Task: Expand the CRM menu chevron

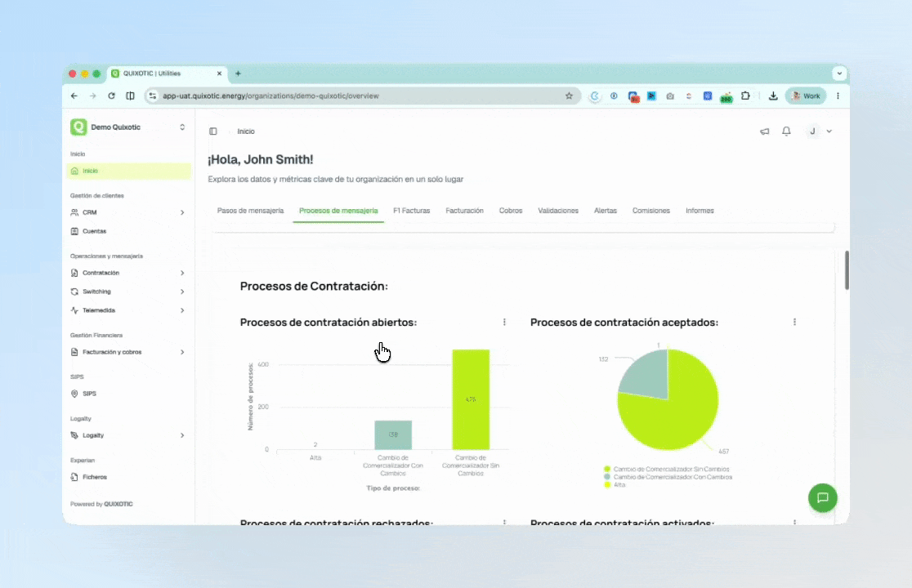Action: coord(182,212)
